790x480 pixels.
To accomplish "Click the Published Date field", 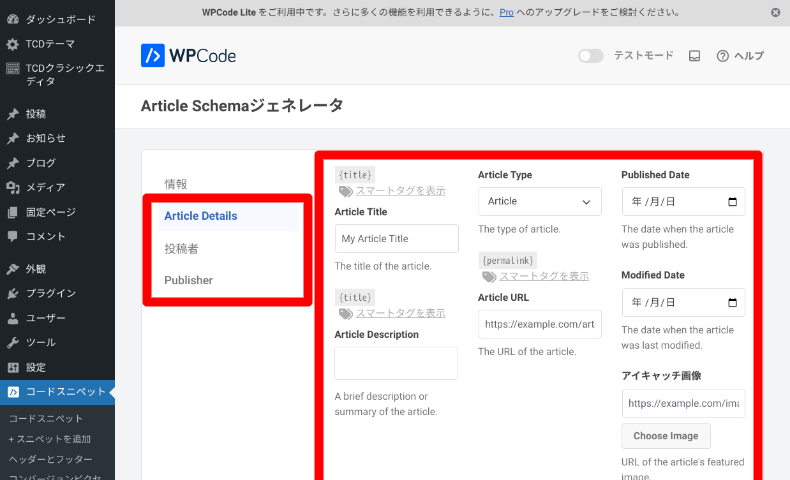I will 683,201.
